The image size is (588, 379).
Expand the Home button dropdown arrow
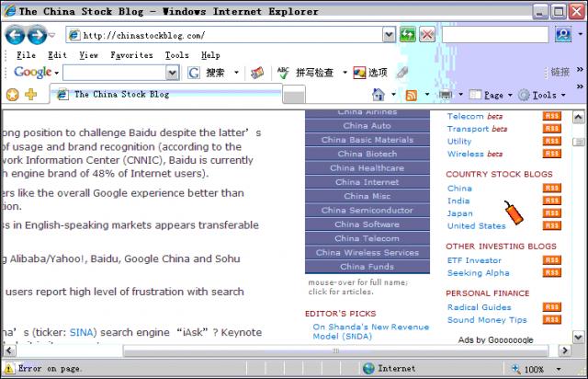[x=393, y=94]
